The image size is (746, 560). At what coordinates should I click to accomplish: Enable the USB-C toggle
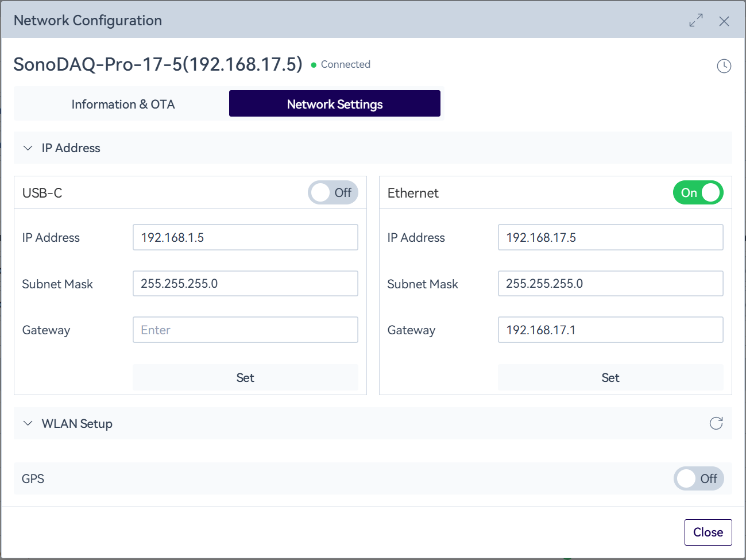pyautogui.click(x=333, y=193)
